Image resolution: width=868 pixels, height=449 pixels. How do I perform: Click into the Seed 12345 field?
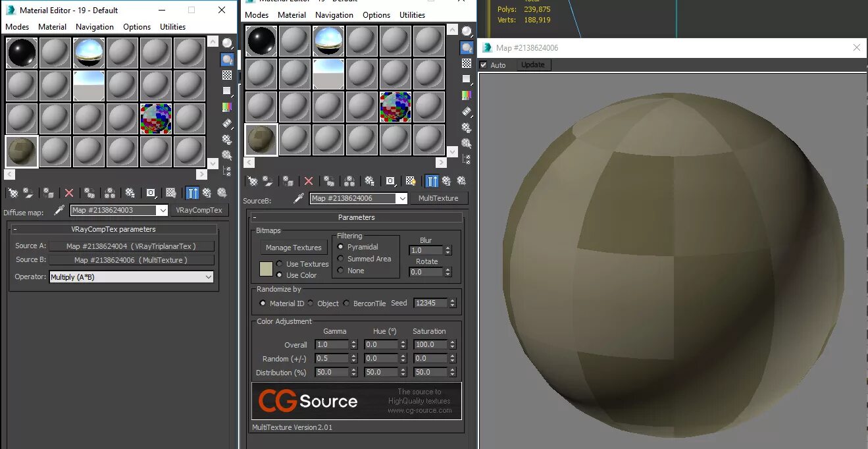430,303
